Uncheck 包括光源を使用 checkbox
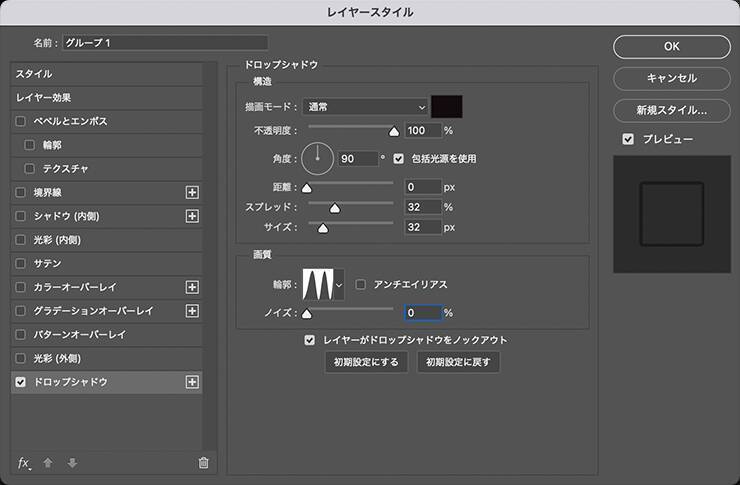This screenshot has height=485, width=740. 399,158
